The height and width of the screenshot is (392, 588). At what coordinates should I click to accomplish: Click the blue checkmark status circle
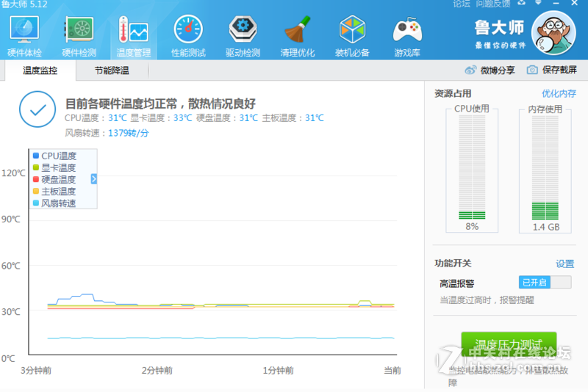pyautogui.click(x=37, y=109)
